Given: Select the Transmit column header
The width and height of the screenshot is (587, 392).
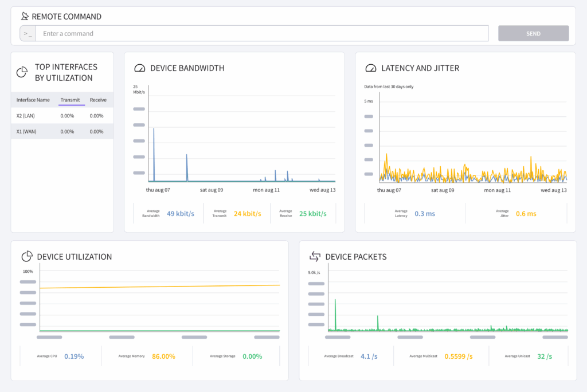Looking at the screenshot, I should pos(70,100).
